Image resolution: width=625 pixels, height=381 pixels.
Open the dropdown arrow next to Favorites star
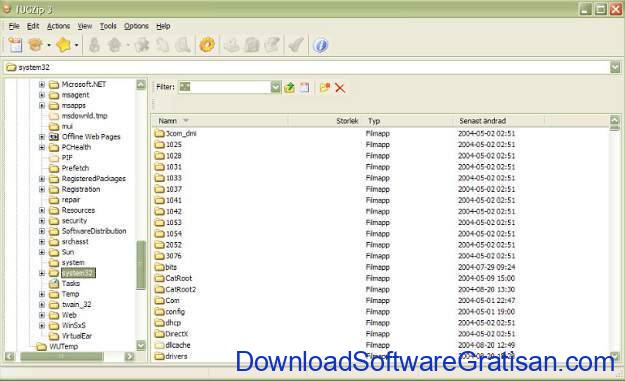coord(76,45)
